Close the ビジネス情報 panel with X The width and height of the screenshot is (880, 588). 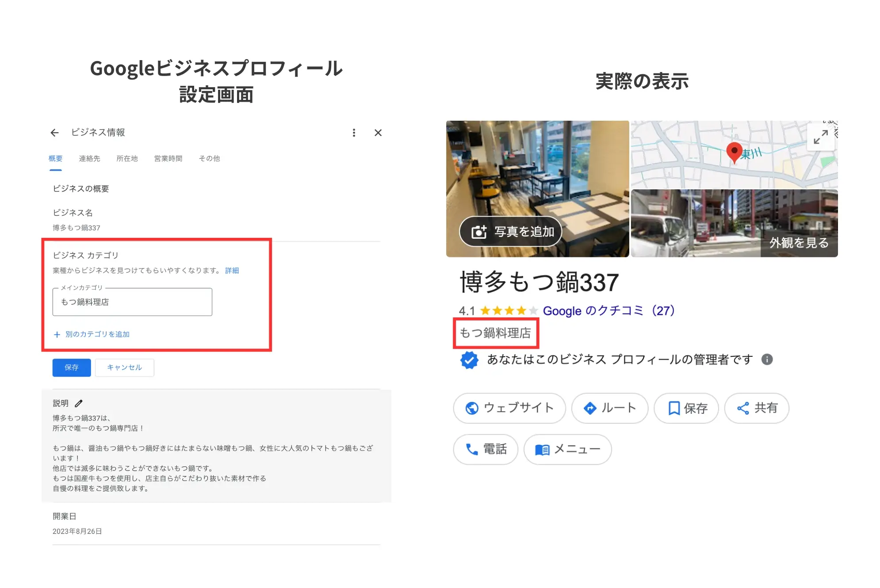pos(378,133)
